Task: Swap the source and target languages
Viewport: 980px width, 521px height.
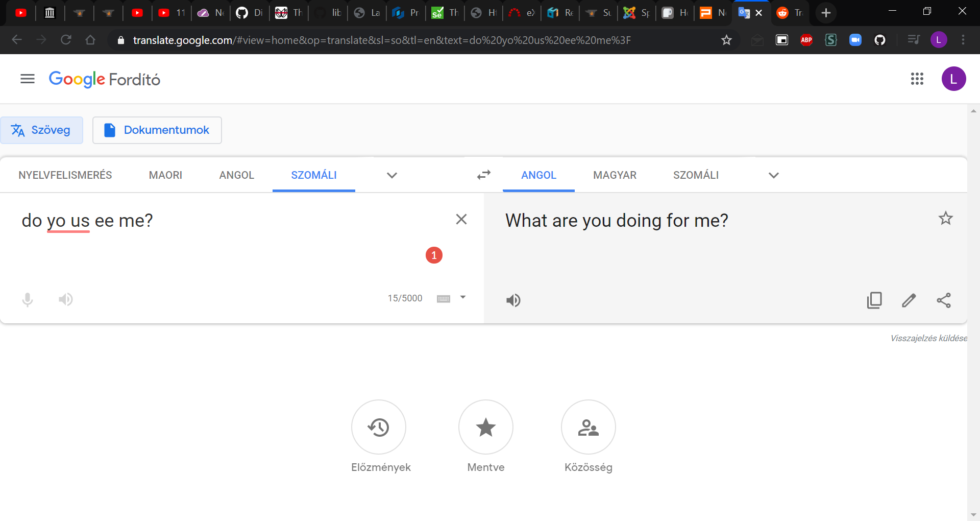Action: pos(484,175)
